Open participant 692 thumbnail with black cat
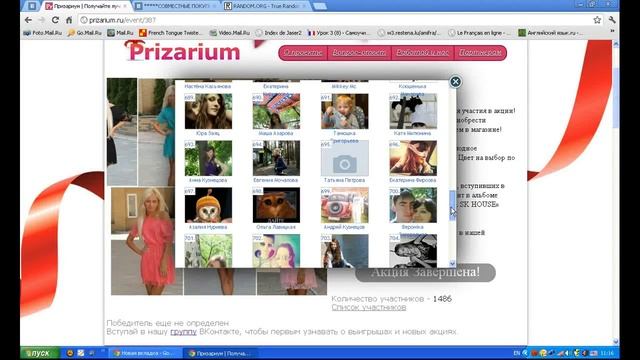This screenshot has width=640, height=360. (x=413, y=111)
